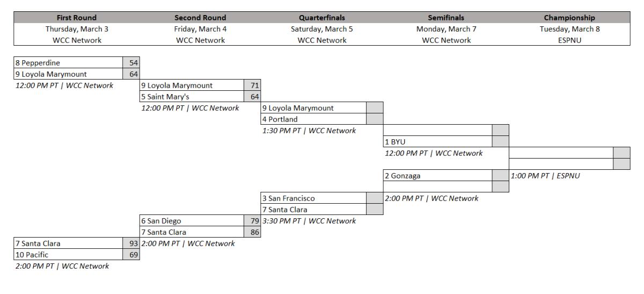Select the empty score box beside Portland

(375, 119)
